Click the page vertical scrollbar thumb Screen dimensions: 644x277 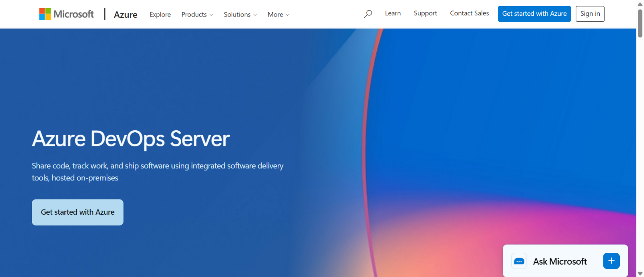(640, 23)
